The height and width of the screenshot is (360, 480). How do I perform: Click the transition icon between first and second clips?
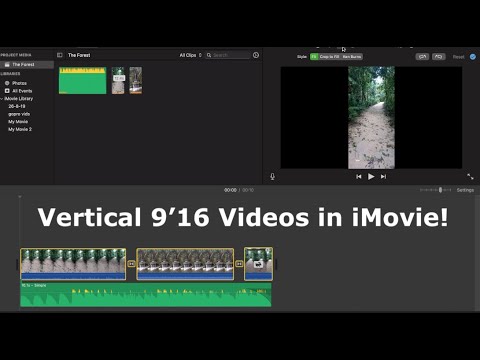[x=131, y=264]
